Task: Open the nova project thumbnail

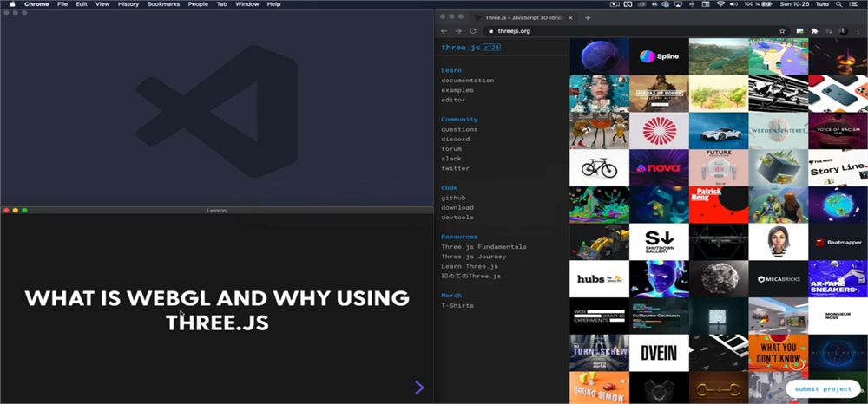Action: 659,167
